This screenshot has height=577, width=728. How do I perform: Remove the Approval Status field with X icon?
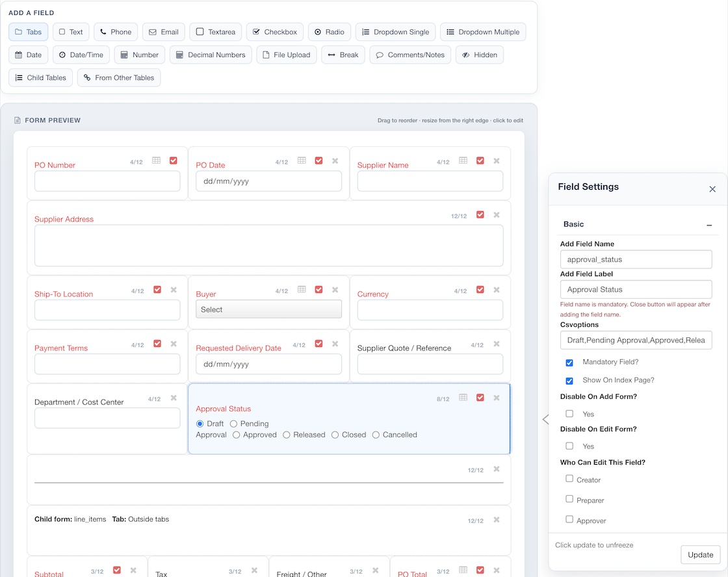[x=497, y=398]
